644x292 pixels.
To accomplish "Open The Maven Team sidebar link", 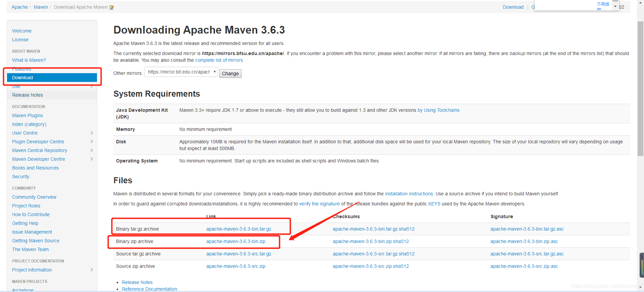I will 30,249.
